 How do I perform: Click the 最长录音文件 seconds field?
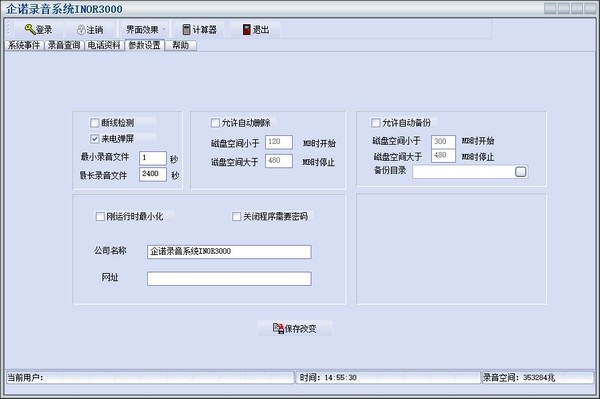click(x=153, y=174)
